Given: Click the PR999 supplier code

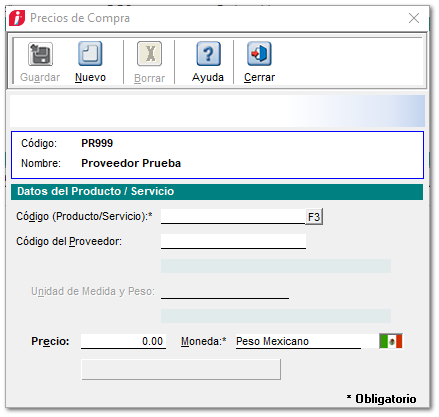Looking at the screenshot, I should click(97, 143).
